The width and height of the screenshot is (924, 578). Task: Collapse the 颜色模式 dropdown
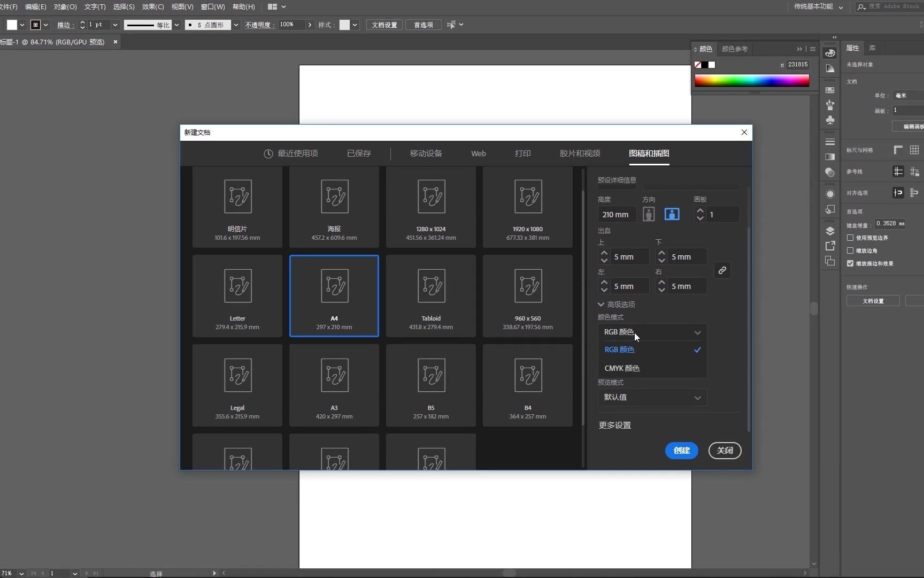tap(652, 332)
